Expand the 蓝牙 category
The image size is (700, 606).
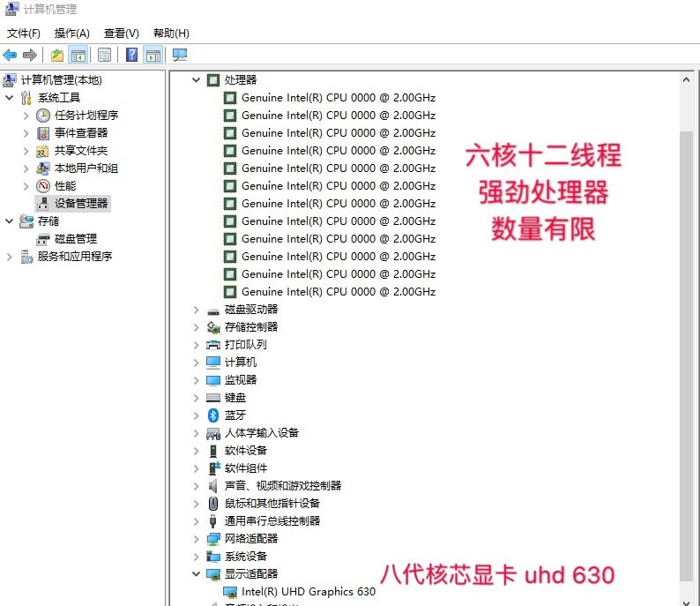(196, 415)
